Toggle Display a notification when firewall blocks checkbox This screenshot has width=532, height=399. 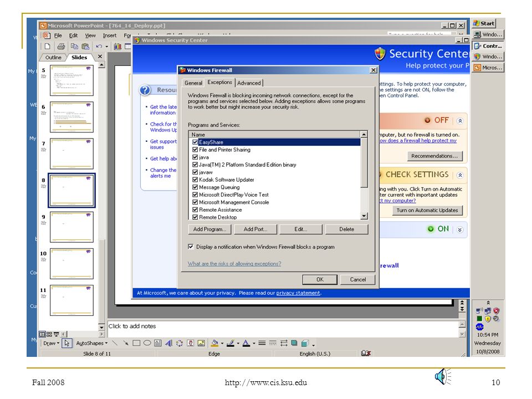click(x=191, y=247)
